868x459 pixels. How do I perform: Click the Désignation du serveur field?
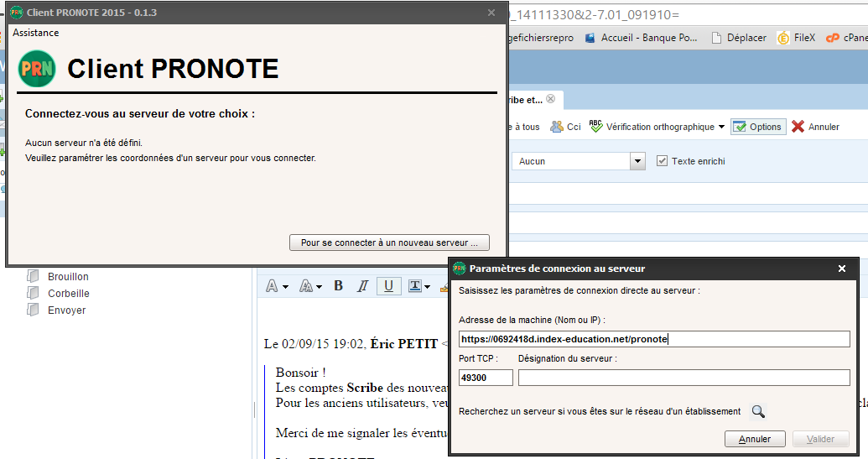coord(683,378)
